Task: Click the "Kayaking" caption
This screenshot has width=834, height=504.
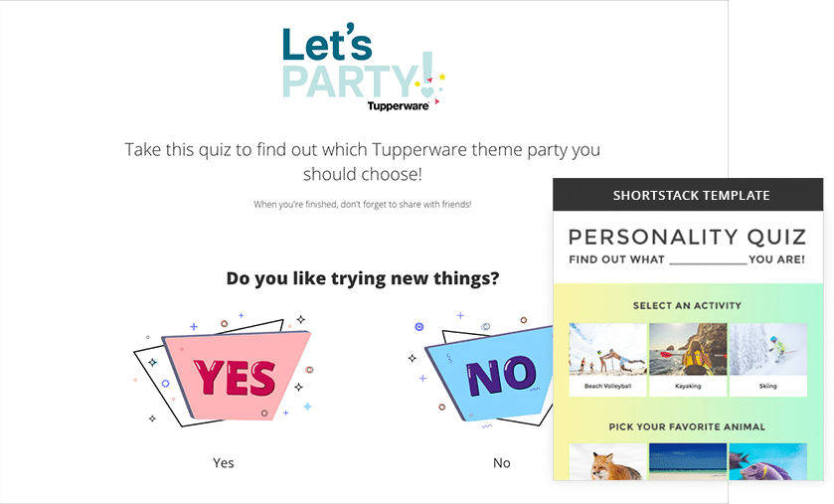Action: coord(688,386)
